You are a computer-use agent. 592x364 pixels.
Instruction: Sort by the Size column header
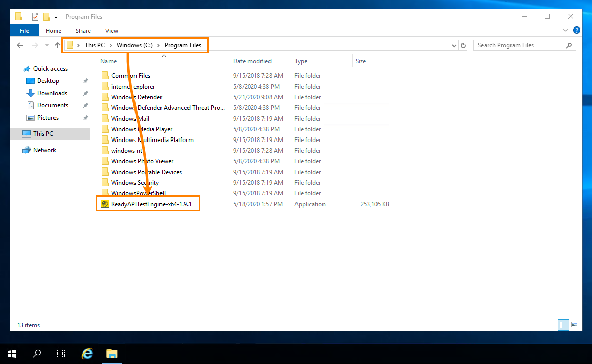click(361, 61)
